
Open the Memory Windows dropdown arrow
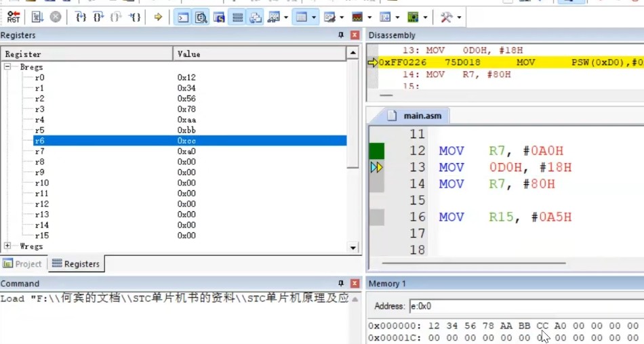click(x=315, y=17)
